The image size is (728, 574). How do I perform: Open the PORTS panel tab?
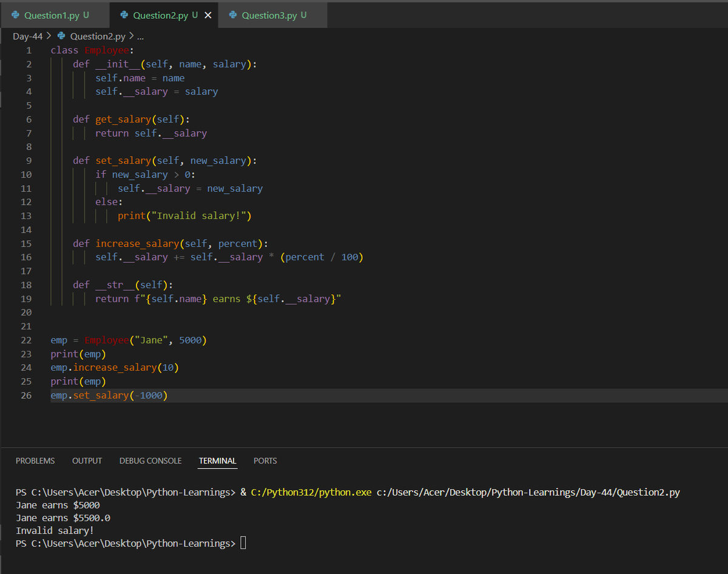265,461
